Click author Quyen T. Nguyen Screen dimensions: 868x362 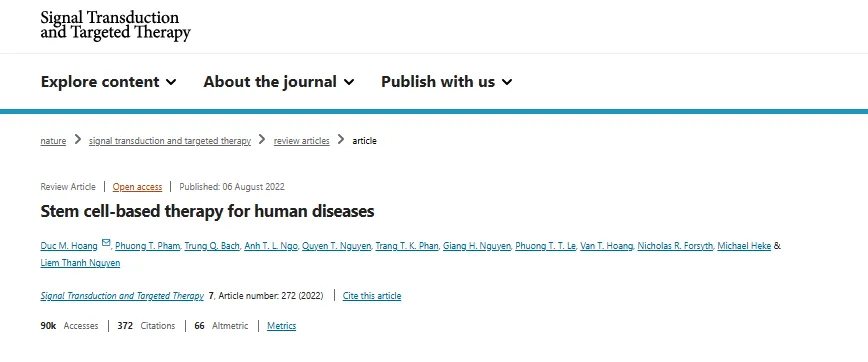point(337,246)
